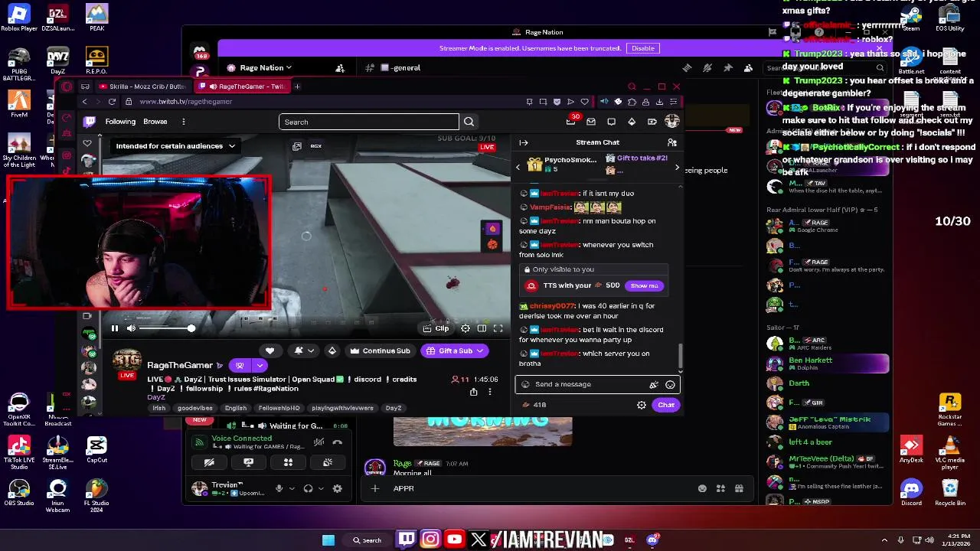Toggle Twitch theatre mode
The image size is (980, 551).
[482, 328]
